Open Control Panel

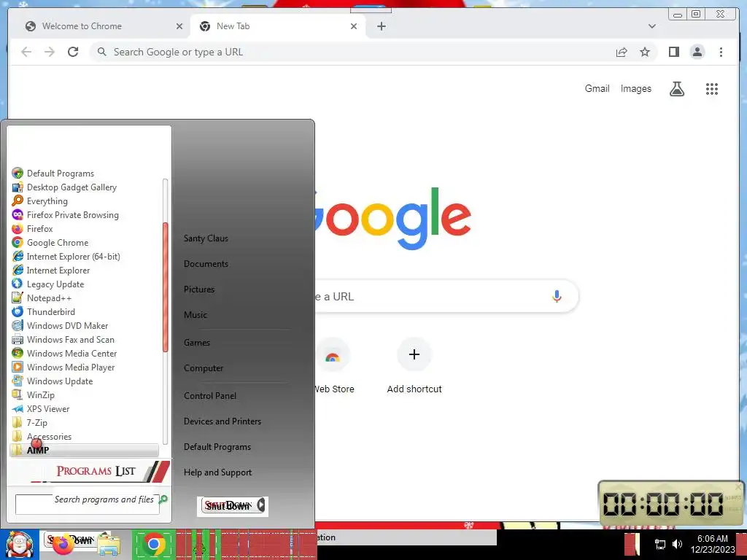pos(210,396)
